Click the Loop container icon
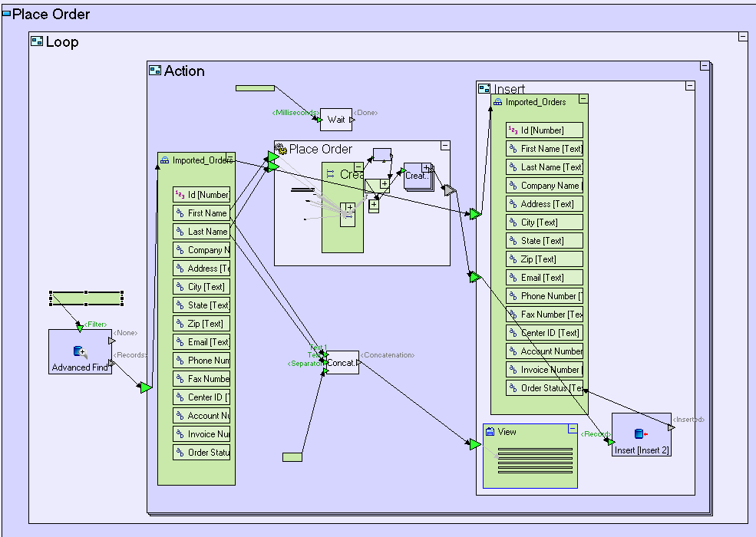The image size is (756, 537). pyautogui.click(x=37, y=41)
